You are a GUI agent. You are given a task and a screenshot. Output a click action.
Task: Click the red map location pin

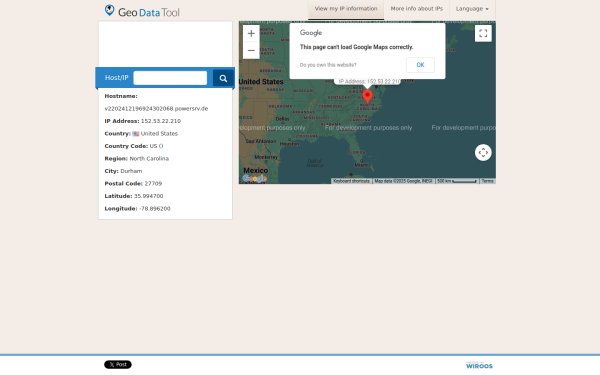[x=367, y=96]
